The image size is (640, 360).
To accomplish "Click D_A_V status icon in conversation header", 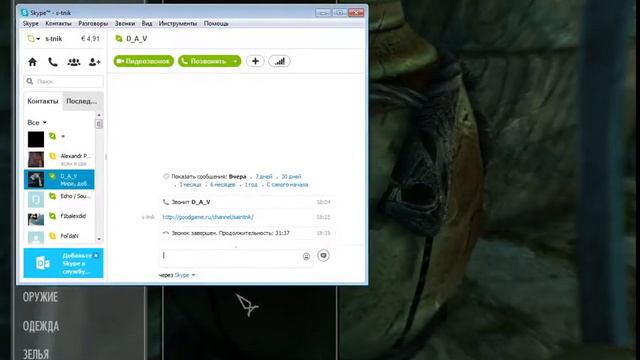I will tap(119, 38).
